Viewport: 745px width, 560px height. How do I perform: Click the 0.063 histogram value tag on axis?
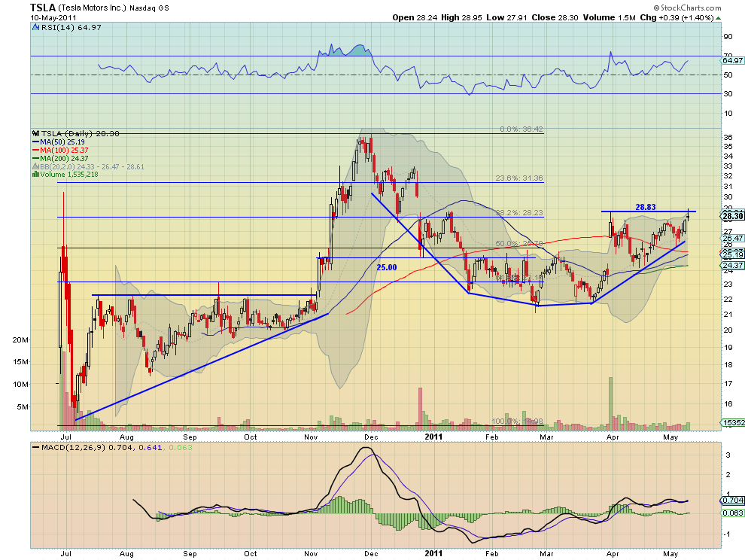733,513
